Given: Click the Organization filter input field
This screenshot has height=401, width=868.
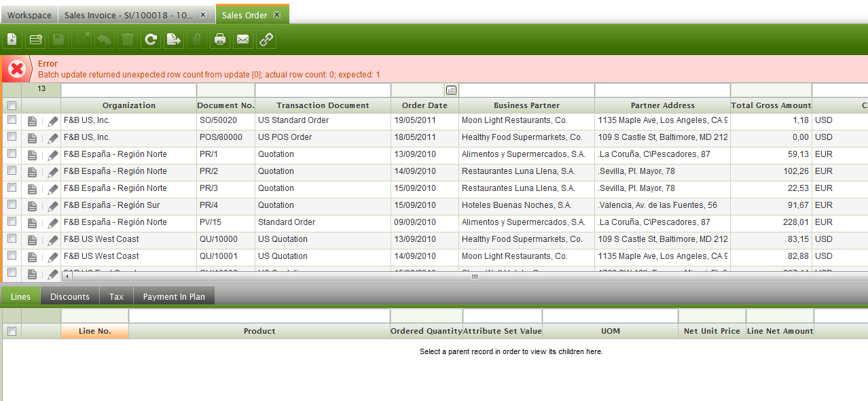Looking at the screenshot, I should [x=128, y=90].
